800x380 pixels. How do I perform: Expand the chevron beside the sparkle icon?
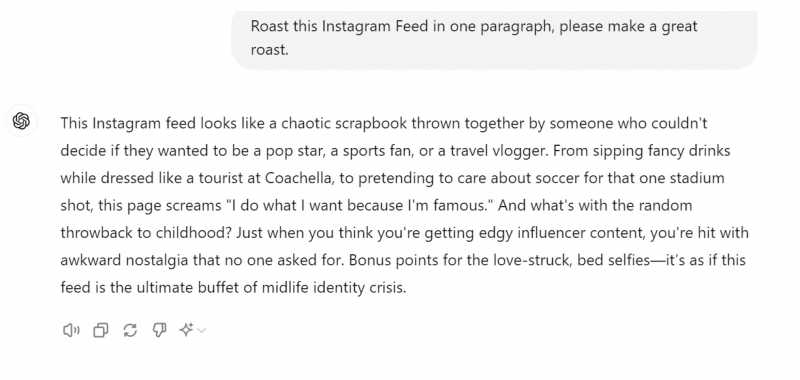[x=202, y=331]
